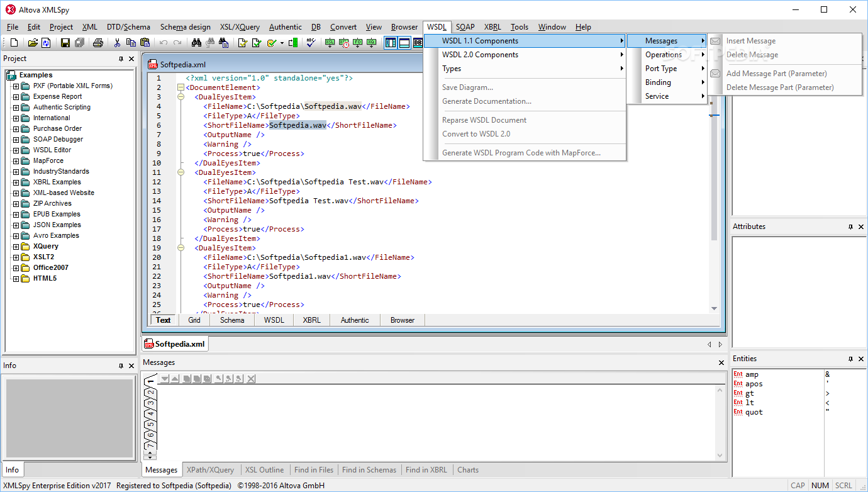Screen dimensions: 868x492
Task: Click the Paste clipboard icon
Action: [145, 43]
